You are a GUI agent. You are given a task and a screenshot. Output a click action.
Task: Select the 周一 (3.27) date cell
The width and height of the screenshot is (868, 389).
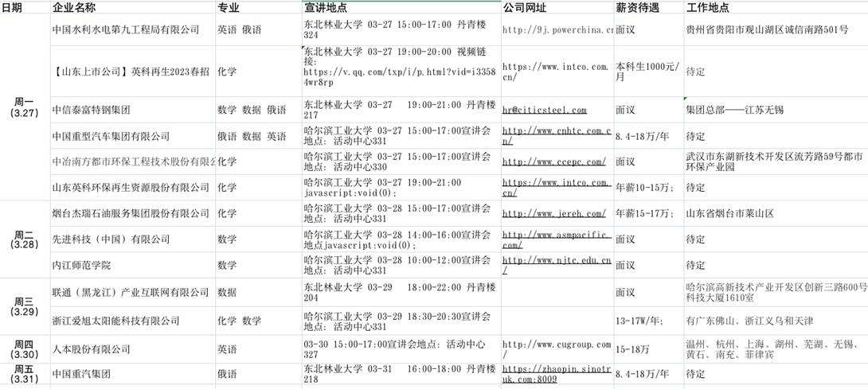click(24, 107)
